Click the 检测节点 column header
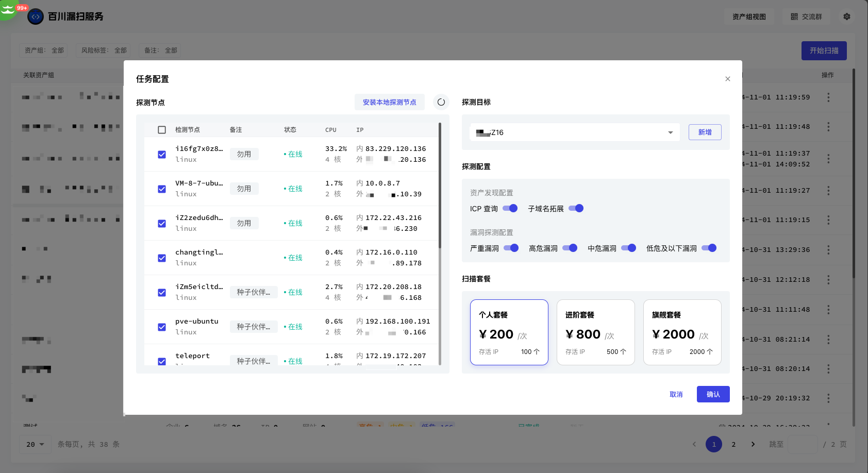 coord(188,130)
